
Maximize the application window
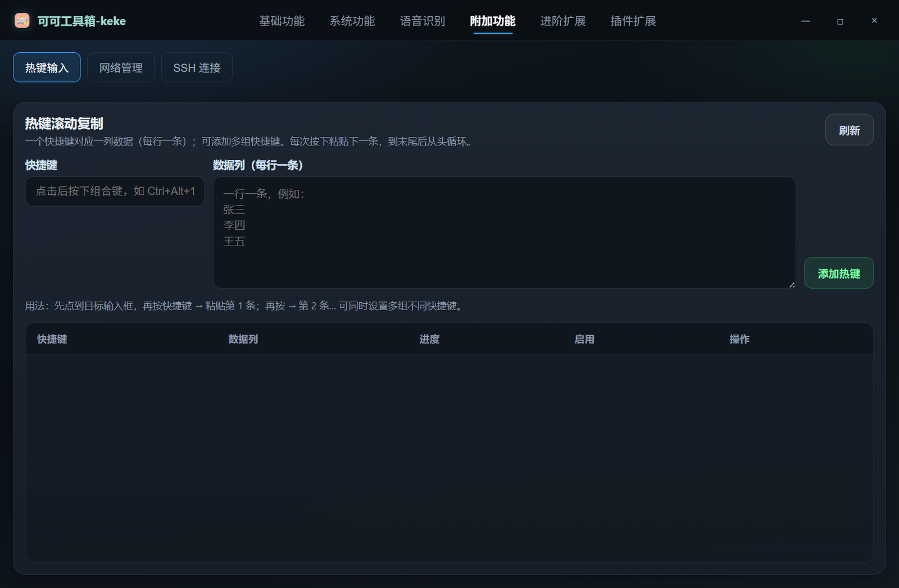(x=840, y=21)
